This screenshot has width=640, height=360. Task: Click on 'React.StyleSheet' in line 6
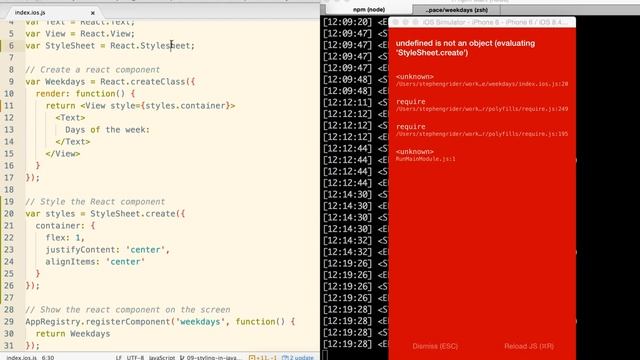[150, 45]
